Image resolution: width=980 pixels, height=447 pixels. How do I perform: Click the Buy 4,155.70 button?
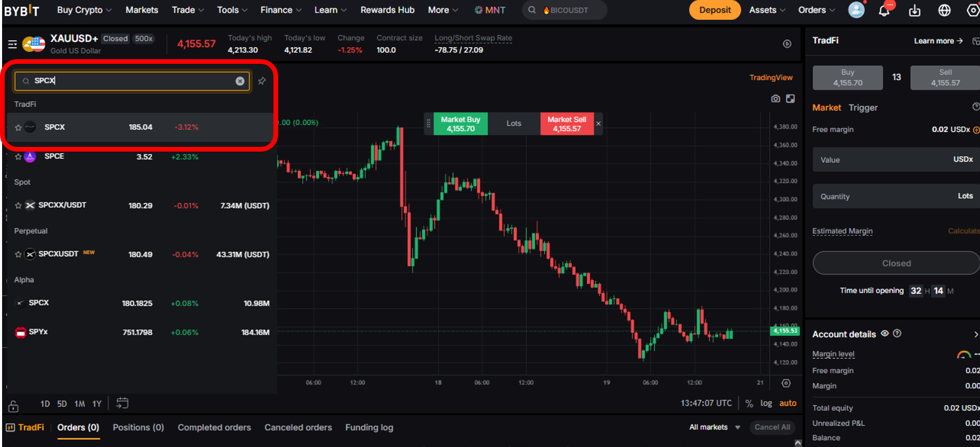pyautogui.click(x=848, y=77)
